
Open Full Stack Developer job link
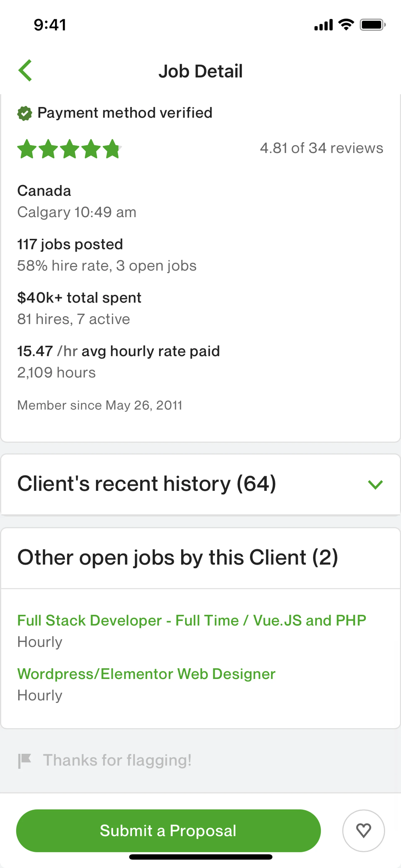tap(191, 620)
